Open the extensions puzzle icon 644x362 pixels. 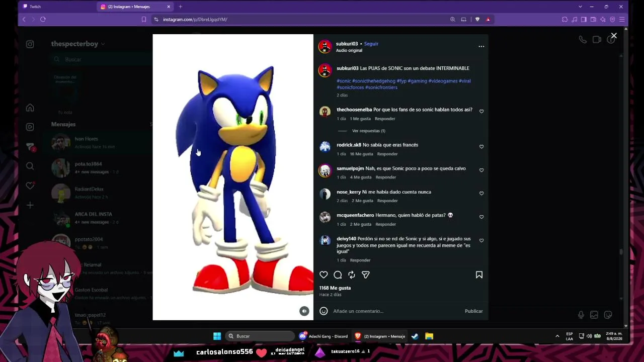(x=565, y=20)
